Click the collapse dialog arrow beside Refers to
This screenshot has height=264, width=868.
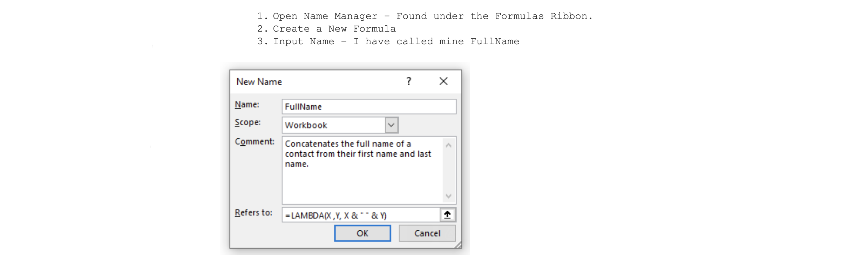pyautogui.click(x=448, y=215)
